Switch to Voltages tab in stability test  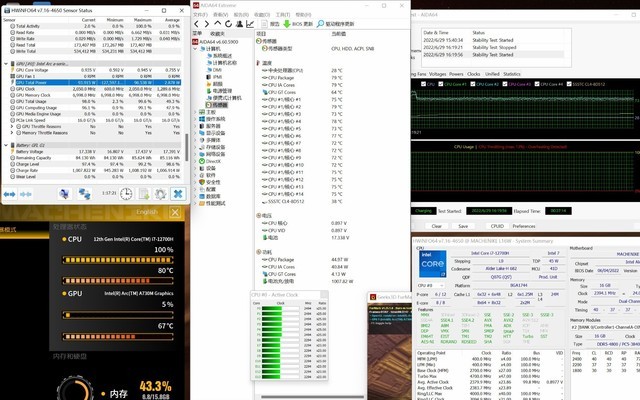point(438,74)
